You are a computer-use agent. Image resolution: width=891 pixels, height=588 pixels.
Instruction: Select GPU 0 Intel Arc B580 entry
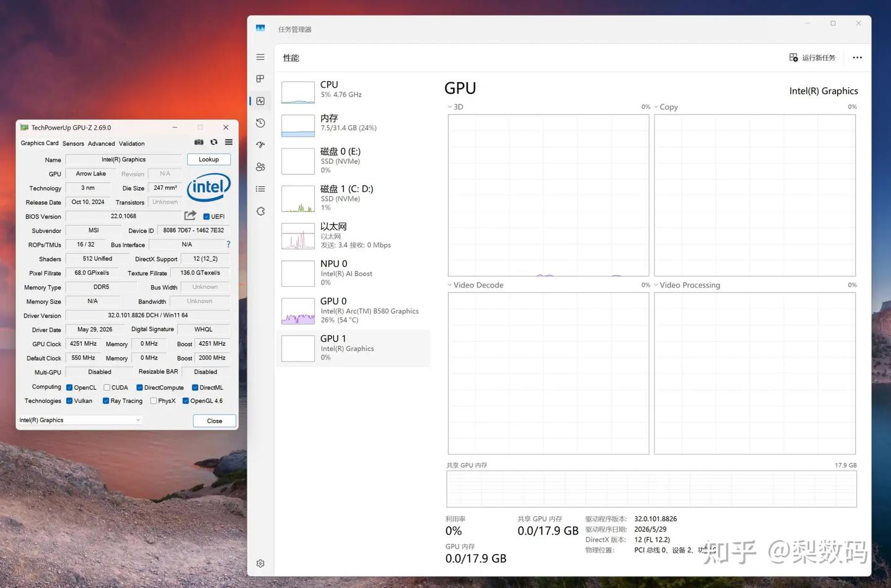coord(353,310)
